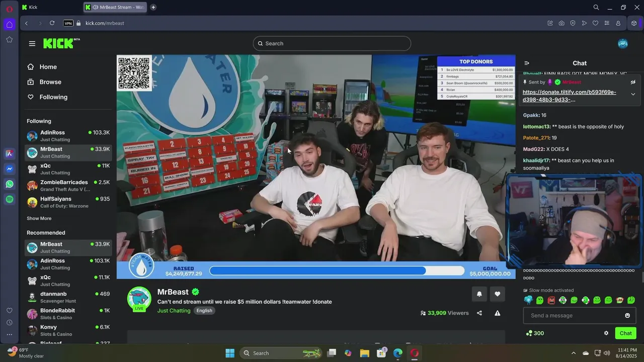Click the English language tag
Screen dimensions: 644x362
pyautogui.click(x=204, y=311)
